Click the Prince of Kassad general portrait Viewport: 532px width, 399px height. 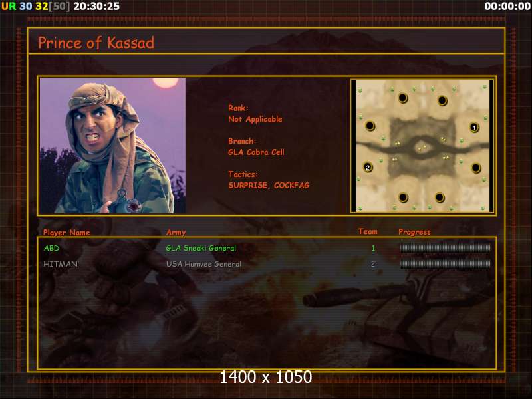(112, 146)
